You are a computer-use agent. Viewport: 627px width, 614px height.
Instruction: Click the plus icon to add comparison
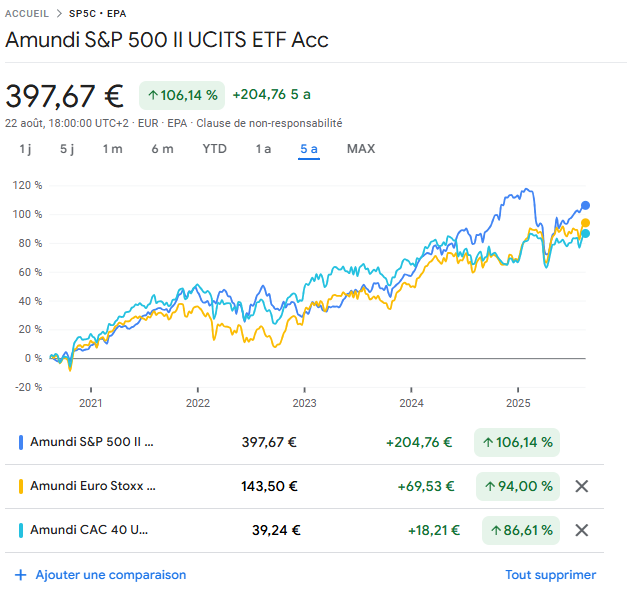point(20,575)
